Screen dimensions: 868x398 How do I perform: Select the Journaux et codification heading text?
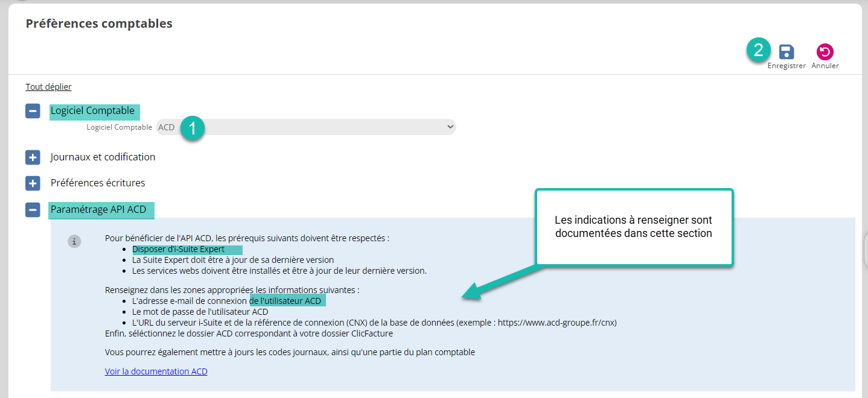[x=103, y=157]
